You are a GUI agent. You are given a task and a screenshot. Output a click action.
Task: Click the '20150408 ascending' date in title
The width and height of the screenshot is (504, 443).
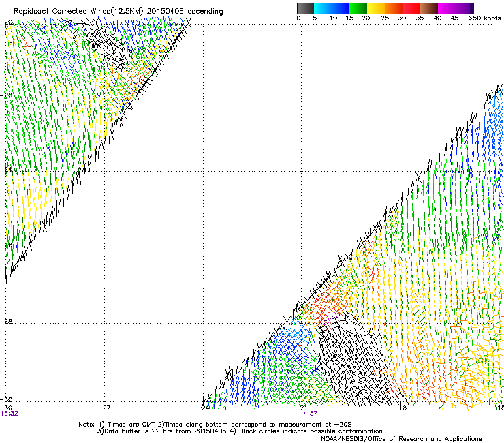click(185, 12)
